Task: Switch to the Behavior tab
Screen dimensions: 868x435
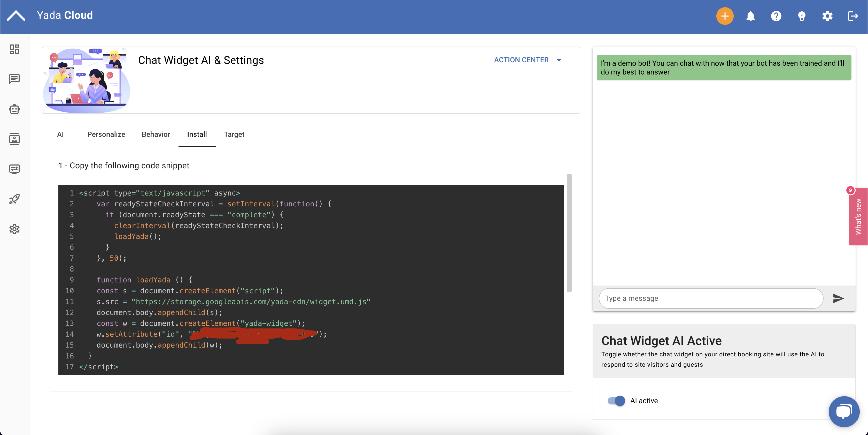Action: pos(156,134)
